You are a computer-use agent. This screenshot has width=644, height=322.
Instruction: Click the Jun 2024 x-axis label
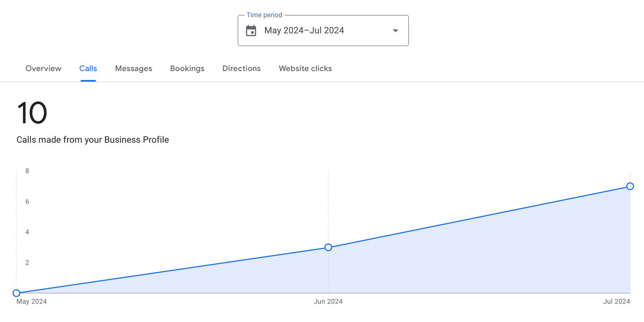coord(328,301)
